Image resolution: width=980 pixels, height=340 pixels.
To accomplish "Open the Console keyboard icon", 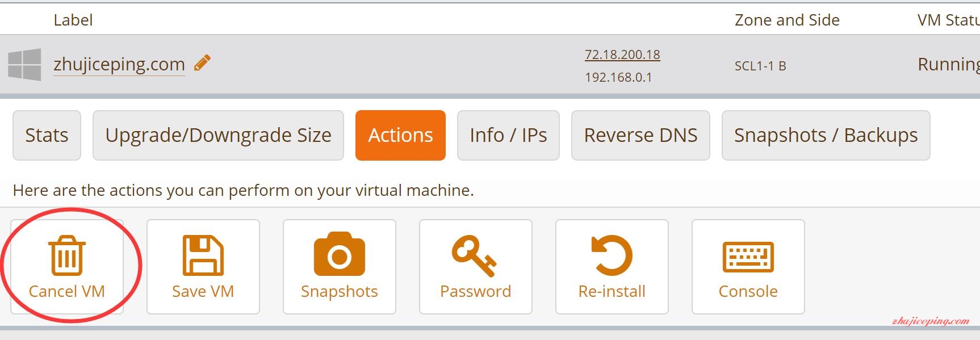I will click(x=748, y=257).
